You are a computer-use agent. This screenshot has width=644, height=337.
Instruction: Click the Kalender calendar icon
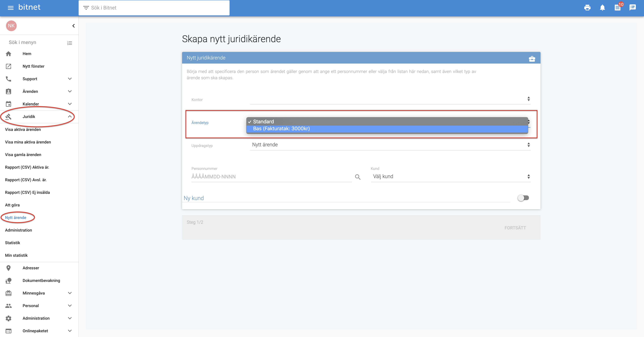(x=8, y=104)
